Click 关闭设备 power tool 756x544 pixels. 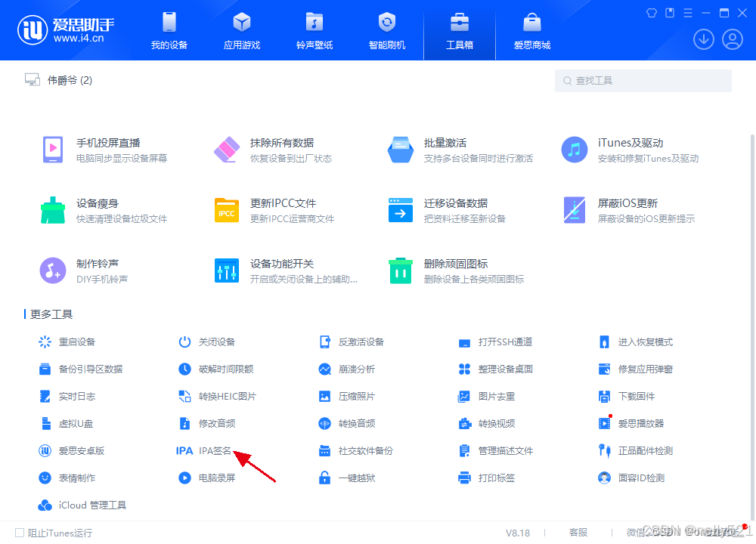[207, 342]
